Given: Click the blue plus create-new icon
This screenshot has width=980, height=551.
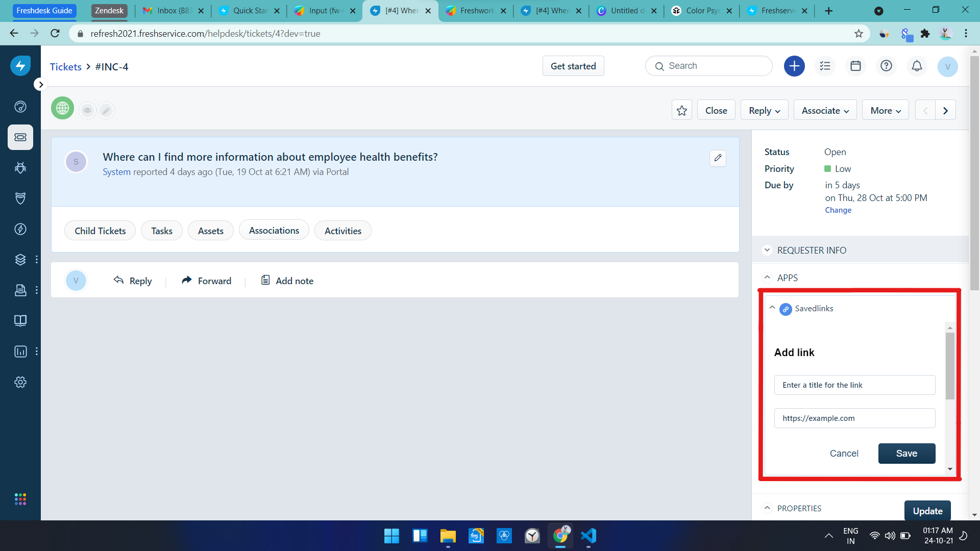Looking at the screenshot, I should 794,66.
